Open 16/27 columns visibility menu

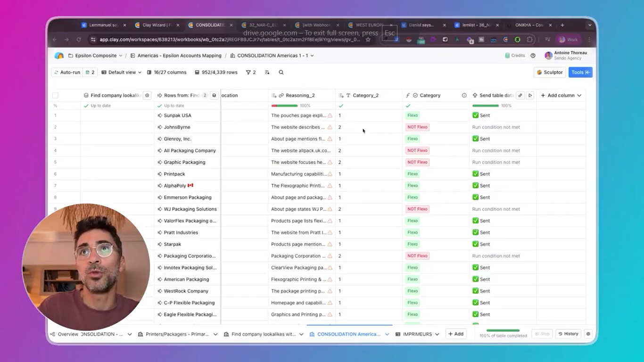(167, 73)
